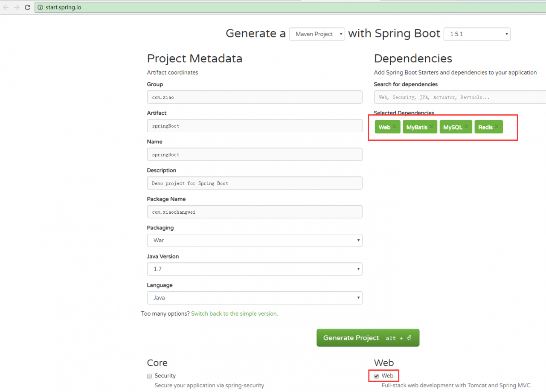
Task: Open the Java Version 1.7 dropdown
Action: coord(255,269)
